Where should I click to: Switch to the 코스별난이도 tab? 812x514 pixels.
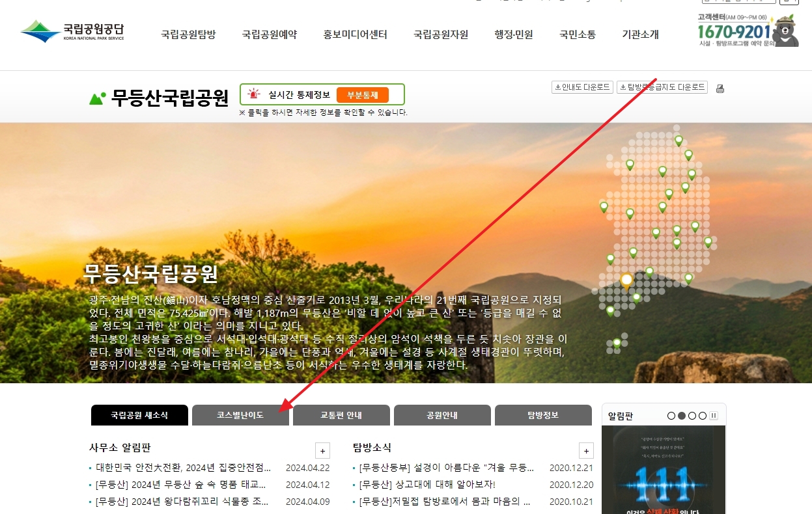240,415
